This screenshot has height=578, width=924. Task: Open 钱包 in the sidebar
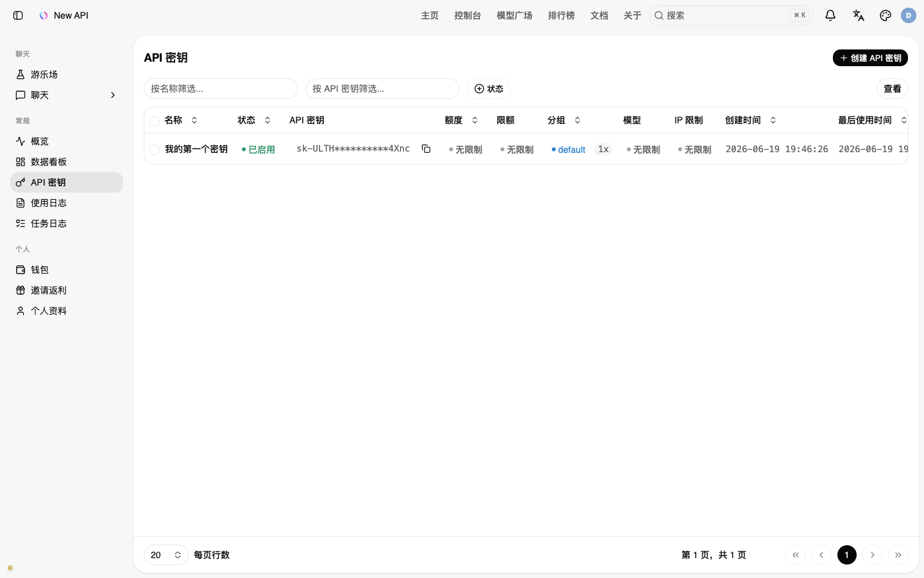[67, 270]
